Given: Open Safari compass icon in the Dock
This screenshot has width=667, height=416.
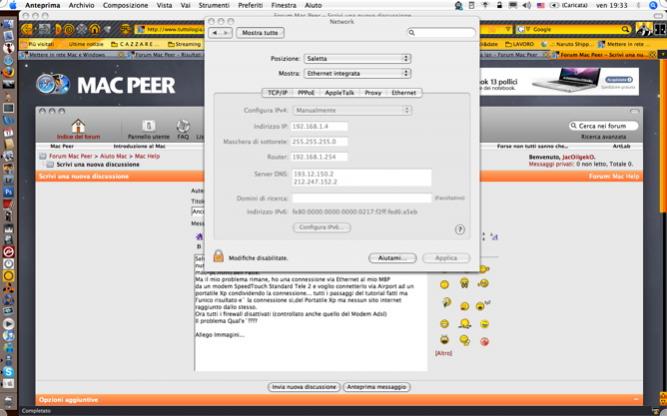Looking at the screenshot, I should click(x=9, y=60).
